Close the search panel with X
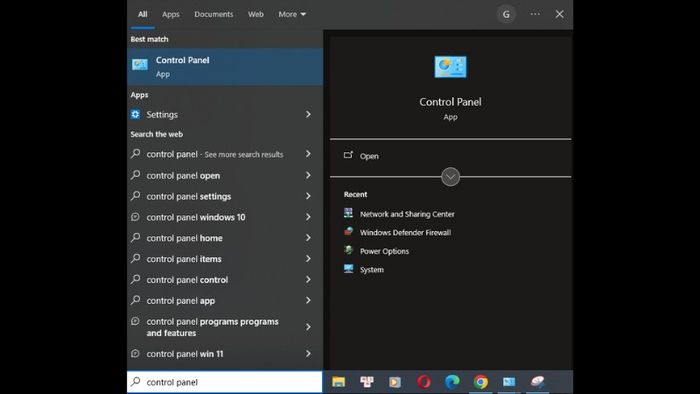 point(559,14)
